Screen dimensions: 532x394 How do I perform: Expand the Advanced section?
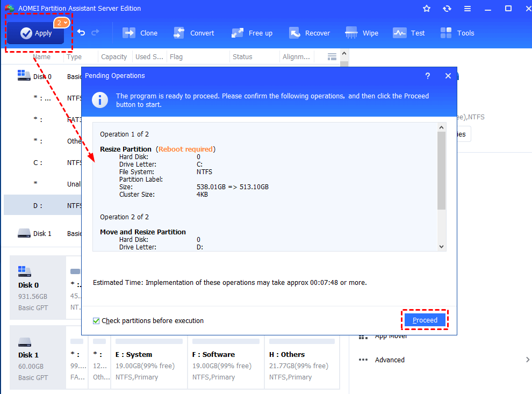(528, 360)
